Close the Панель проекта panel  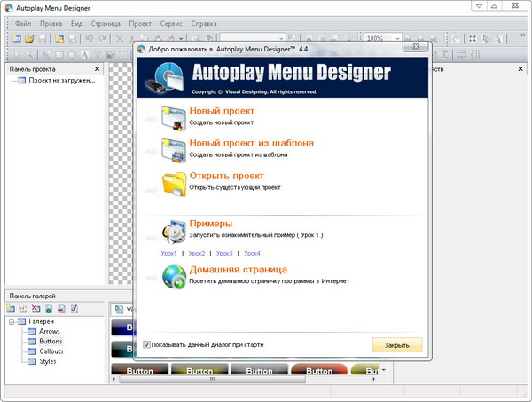tap(97, 69)
